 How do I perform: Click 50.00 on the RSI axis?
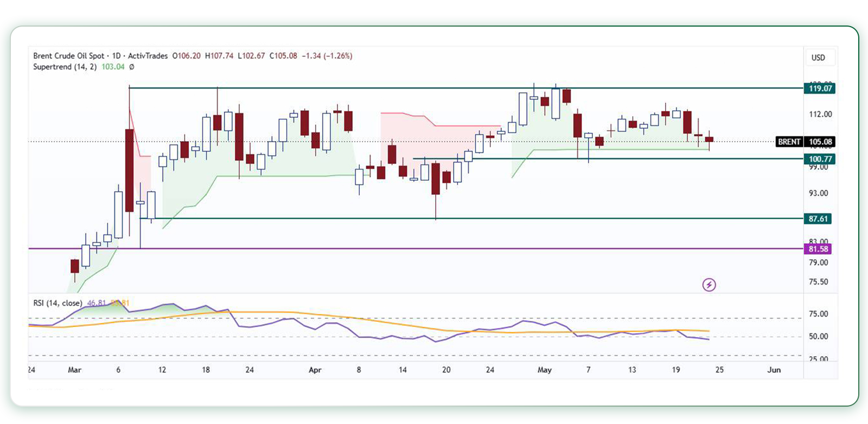[819, 337]
